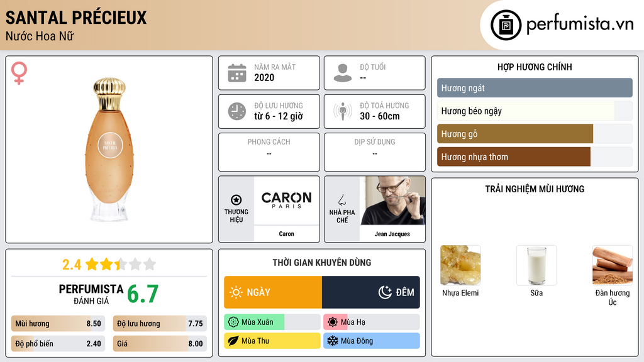Select the Nhựa Elemi note image
This screenshot has height=362, width=644.
point(460,265)
